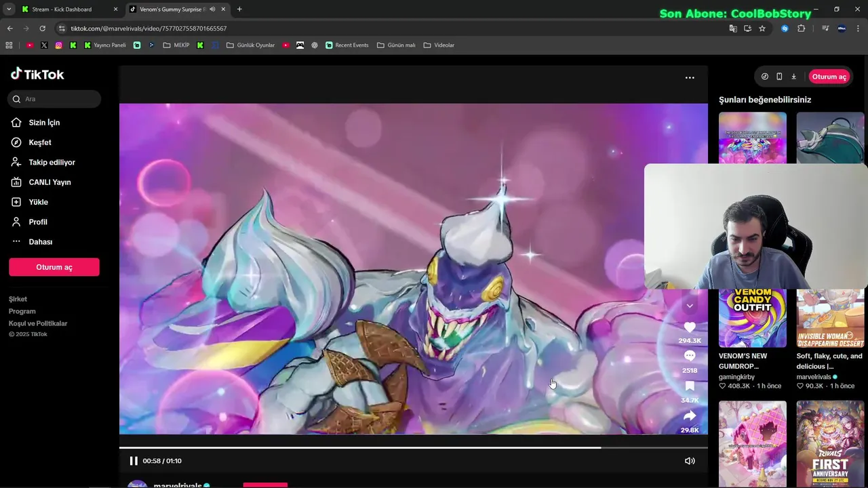Viewport: 868px width, 488px height.
Task: Go to Takip ediliyor feed
Action: [x=52, y=163]
